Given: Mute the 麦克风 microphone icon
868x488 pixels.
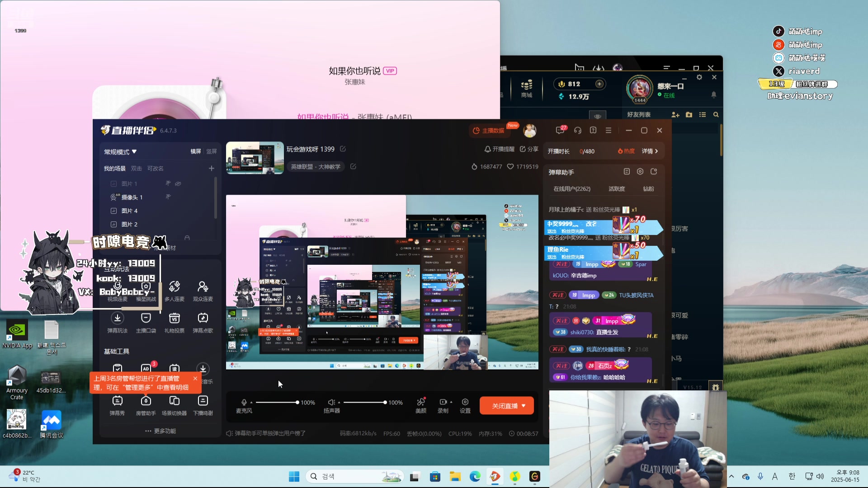Looking at the screenshot, I should pos(244,402).
